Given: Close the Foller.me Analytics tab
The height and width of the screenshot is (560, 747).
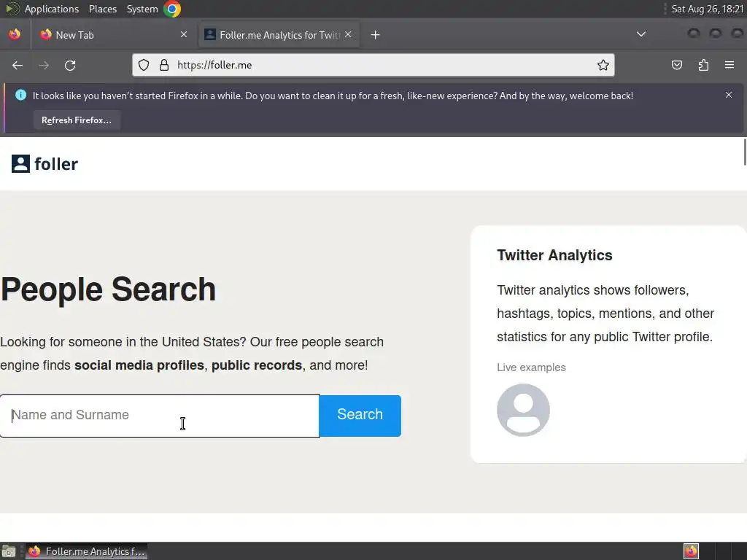Looking at the screenshot, I should pos(348,35).
